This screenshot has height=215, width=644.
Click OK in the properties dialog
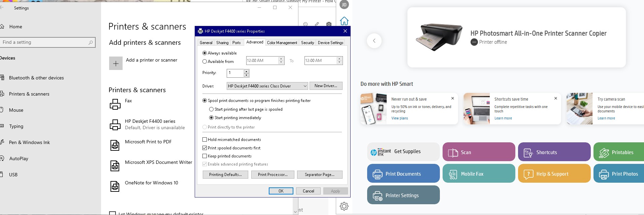[x=281, y=191]
